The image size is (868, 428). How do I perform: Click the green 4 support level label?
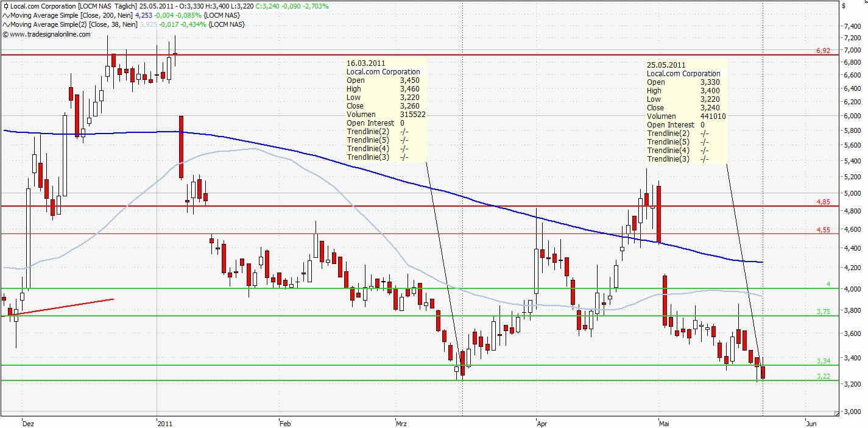pyautogui.click(x=828, y=284)
